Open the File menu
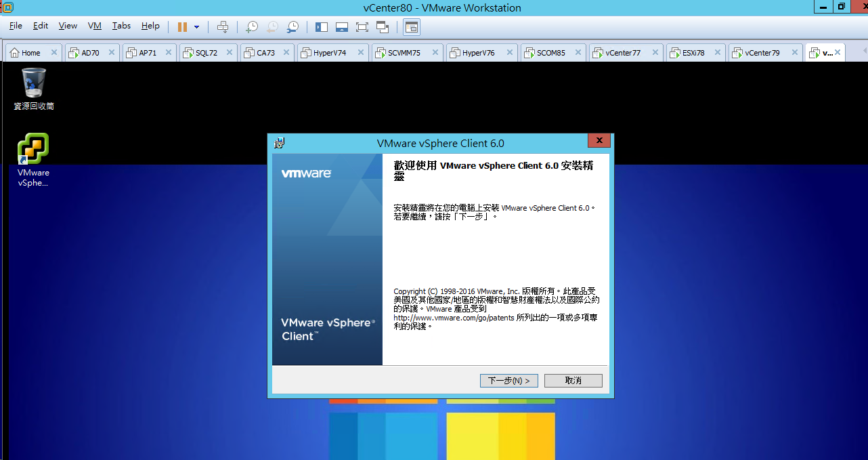This screenshot has height=460, width=868. tap(16, 26)
